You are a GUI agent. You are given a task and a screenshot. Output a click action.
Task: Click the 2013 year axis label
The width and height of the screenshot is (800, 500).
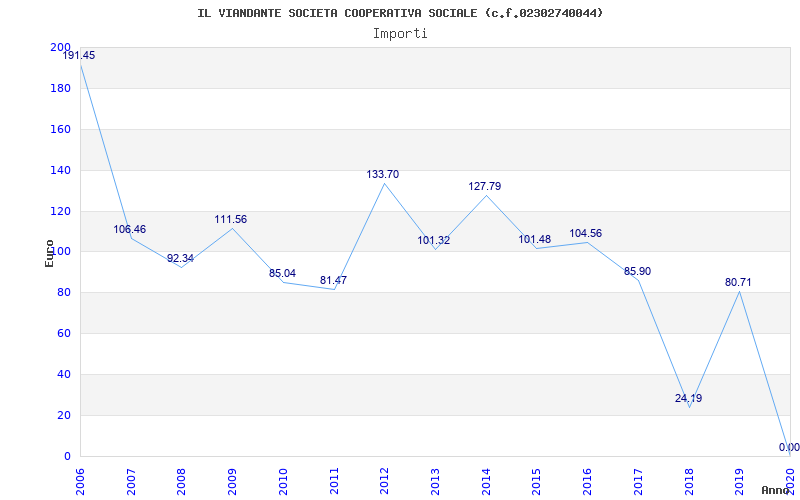tap(436, 481)
